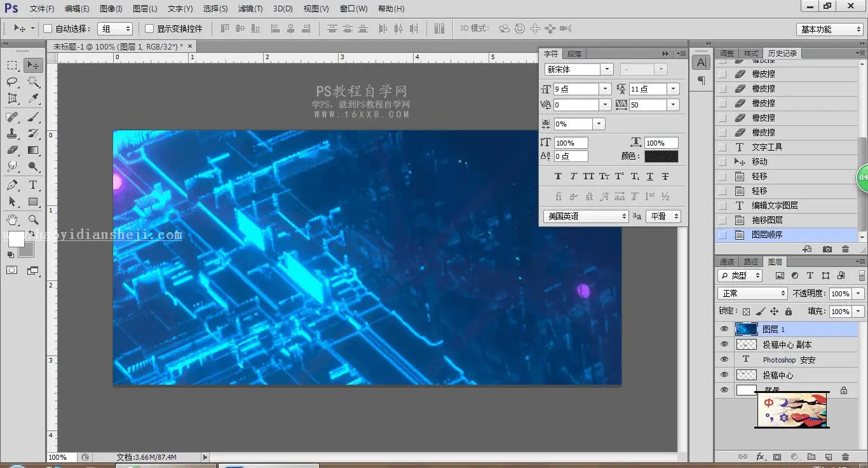Open the layer filter 类型 dropdown

point(740,275)
